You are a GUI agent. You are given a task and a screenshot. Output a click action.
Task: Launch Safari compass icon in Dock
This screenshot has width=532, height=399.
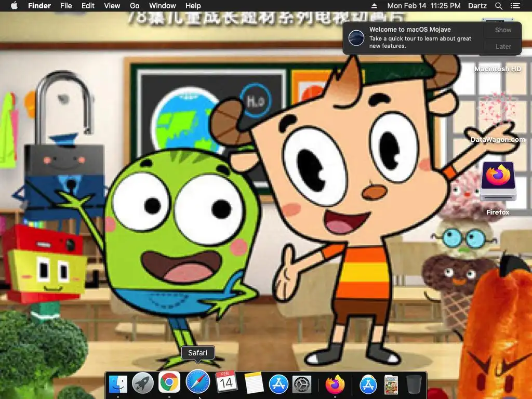tap(198, 381)
